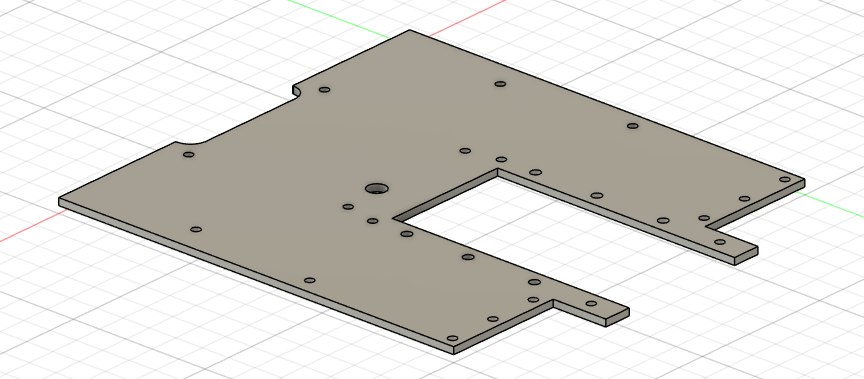The image size is (864, 379).
Task: Pick the hole nearest the plate's left corner fillet
Action: pos(188,155)
